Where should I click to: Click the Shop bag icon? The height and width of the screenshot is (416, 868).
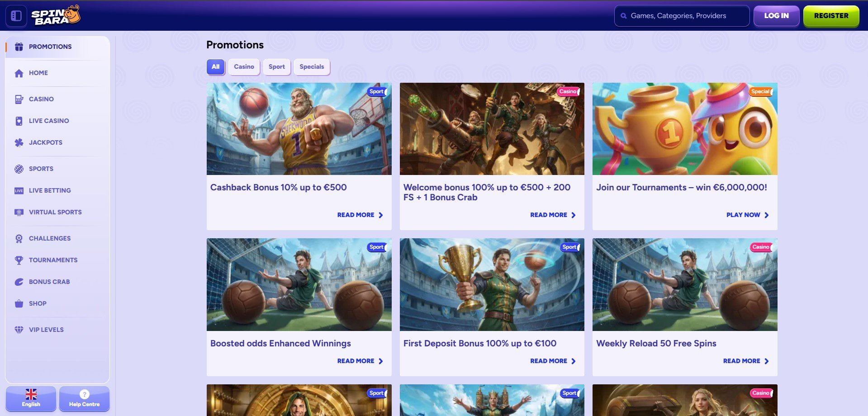coord(19,303)
